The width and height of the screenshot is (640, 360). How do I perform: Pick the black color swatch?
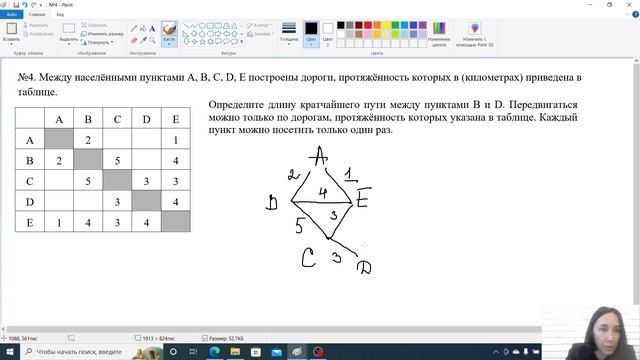[x=341, y=25]
